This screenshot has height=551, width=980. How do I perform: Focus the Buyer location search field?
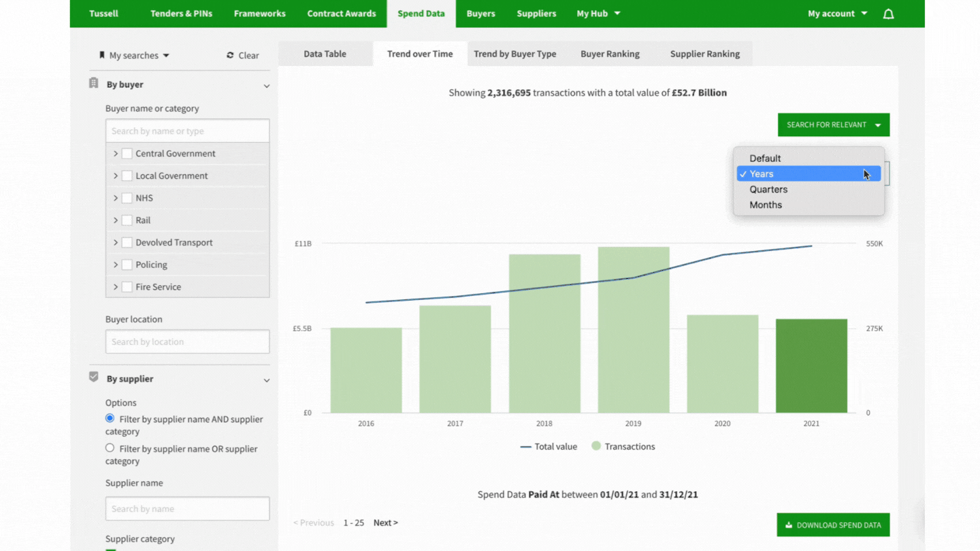coord(187,341)
